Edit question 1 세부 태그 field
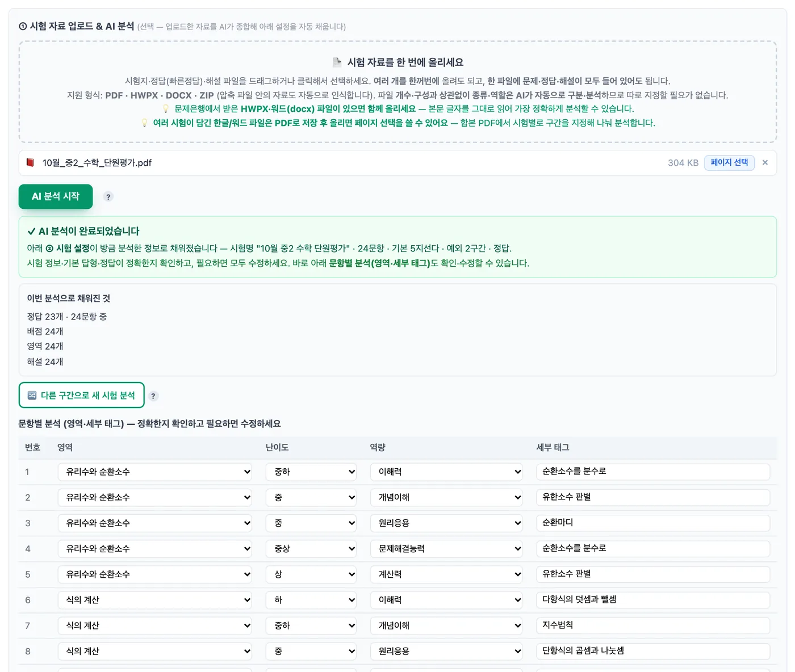The height and width of the screenshot is (672, 795). (x=653, y=472)
